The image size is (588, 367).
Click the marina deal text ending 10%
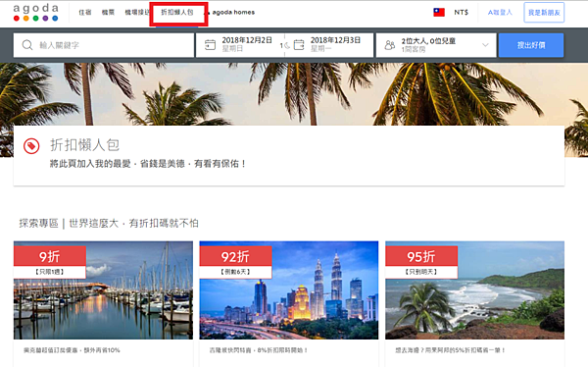click(72, 350)
